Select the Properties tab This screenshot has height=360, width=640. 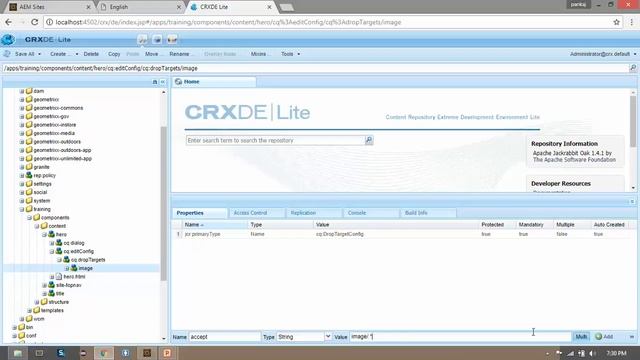pos(200,213)
